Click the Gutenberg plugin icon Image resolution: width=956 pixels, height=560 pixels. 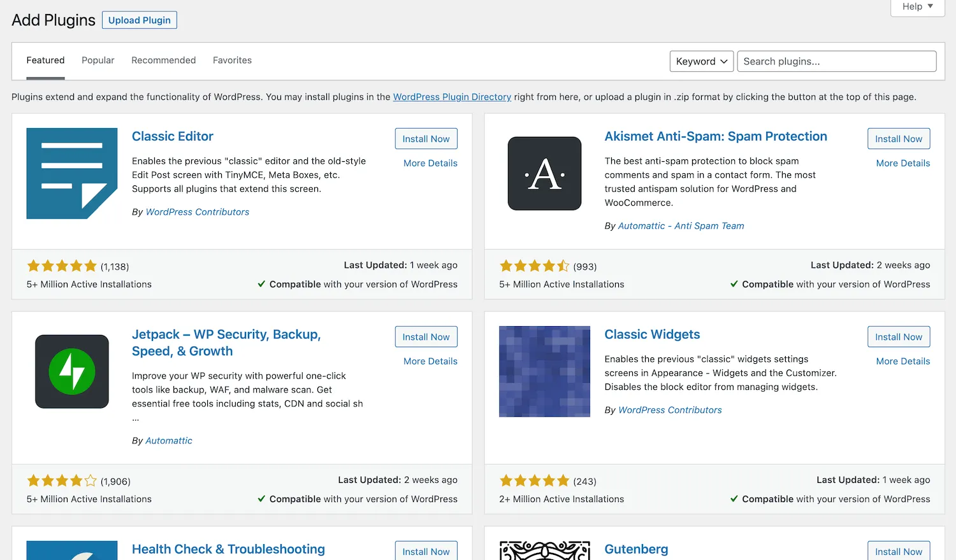544,550
